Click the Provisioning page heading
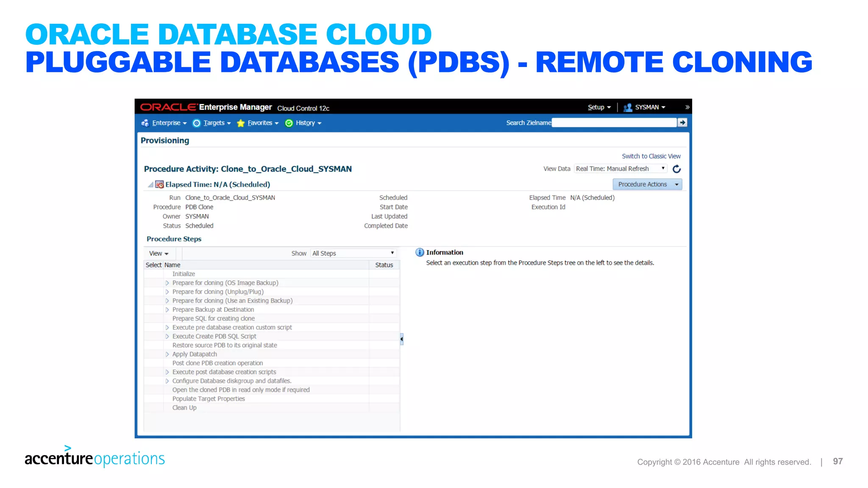 pos(165,141)
